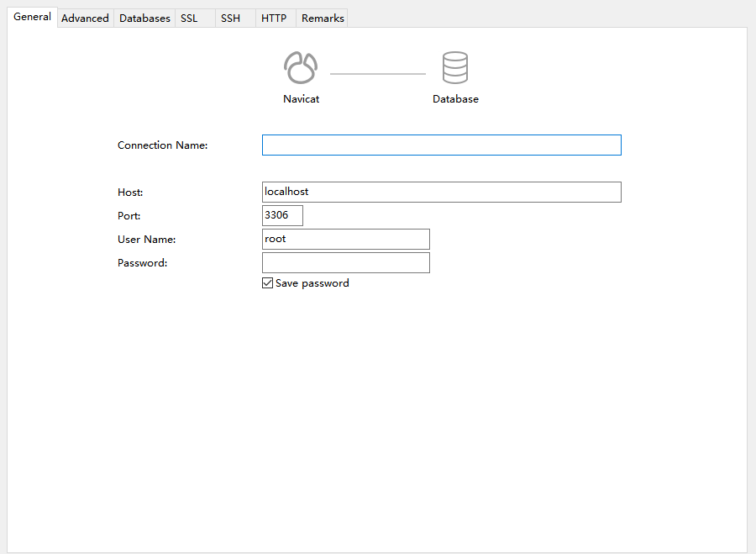Viewport: 756px width, 554px height.
Task: Switch to the HTTP tab
Action: click(274, 18)
